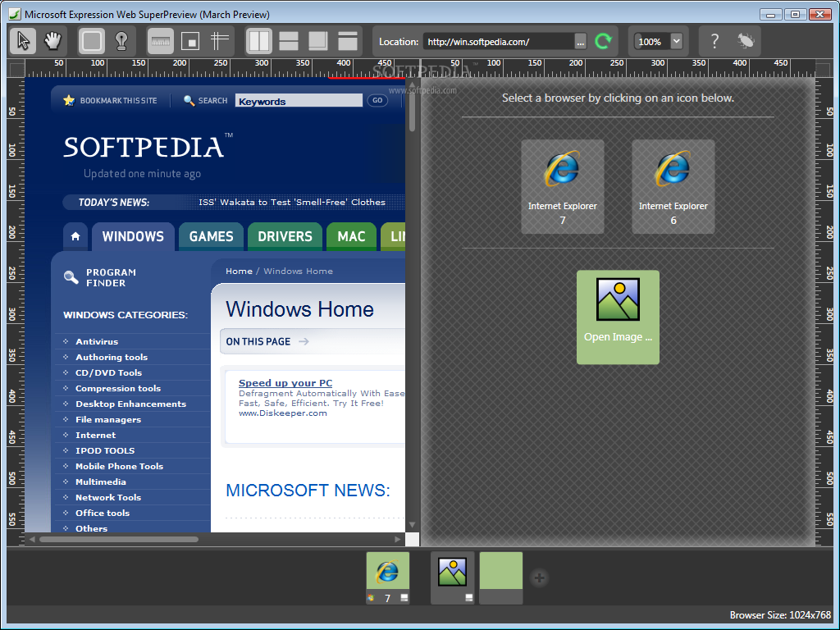Click the Keywords search field
The width and height of the screenshot is (840, 630).
(x=299, y=101)
